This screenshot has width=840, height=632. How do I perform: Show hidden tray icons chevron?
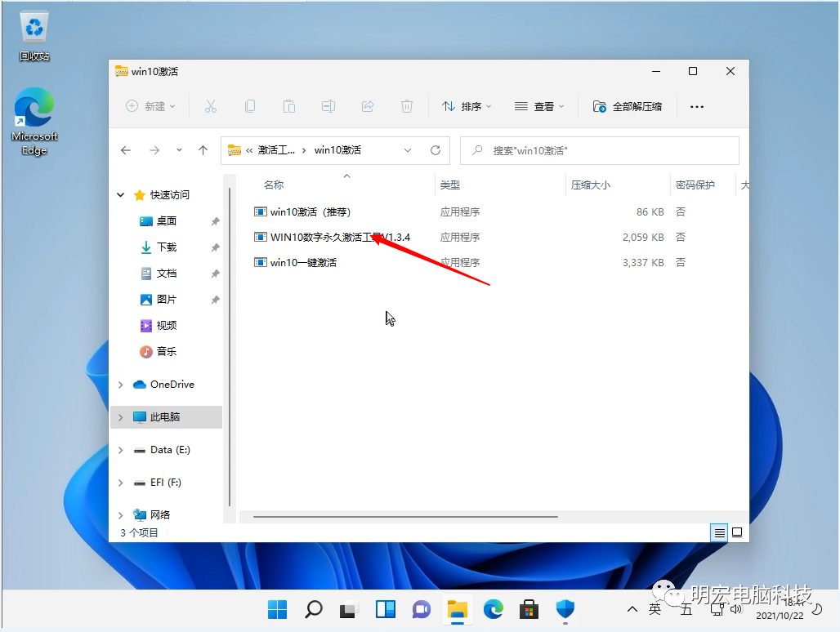click(x=632, y=609)
